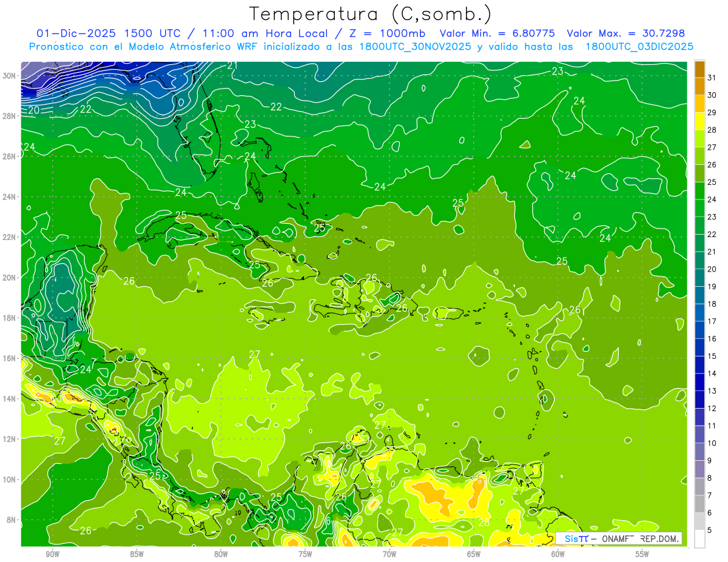The width and height of the screenshot is (728, 562).
Task: Select the "Valor Min. = 6.80775" text
Action: tap(497, 33)
